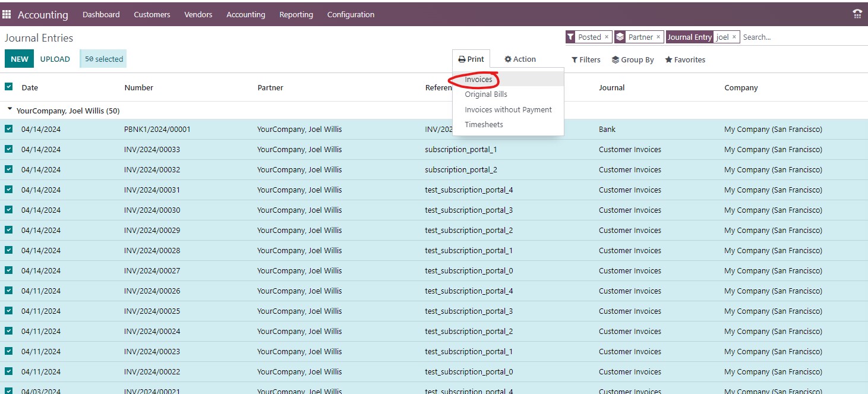Remove the Journal Entry joel search facet
The height and width of the screenshot is (394, 868).
point(734,37)
